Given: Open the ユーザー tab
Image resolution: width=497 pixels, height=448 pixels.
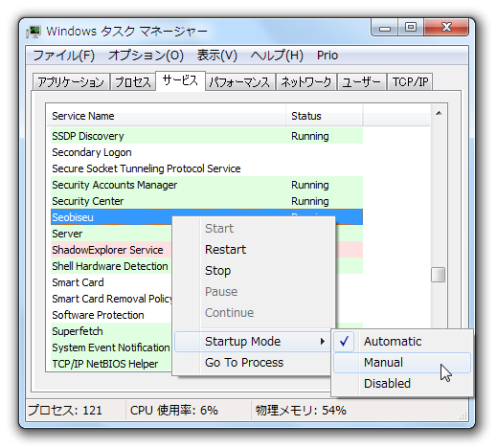Looking at the screenshot, I should [x=361, y=82].
